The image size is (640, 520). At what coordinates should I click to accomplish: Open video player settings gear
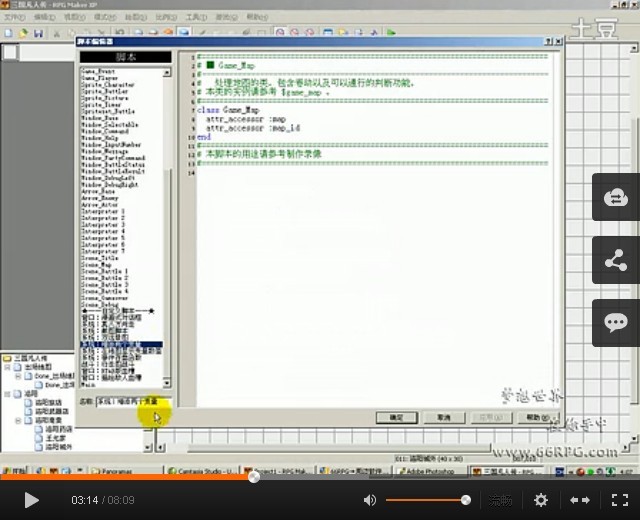pos(541,500)
